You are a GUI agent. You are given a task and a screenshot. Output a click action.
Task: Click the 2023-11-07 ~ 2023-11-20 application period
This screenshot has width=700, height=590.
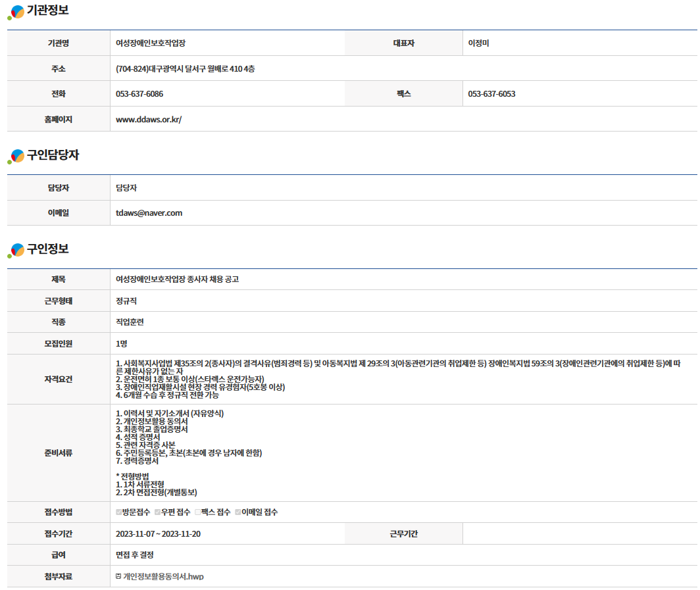[x=158, y=534]
